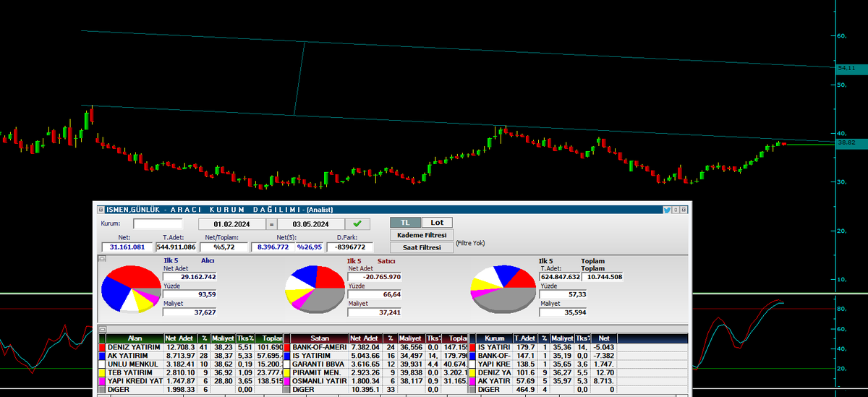Select Toplam T.Adet value 624.847.632
This screenshot has width=868, height=397.
[x=560, y=276]
